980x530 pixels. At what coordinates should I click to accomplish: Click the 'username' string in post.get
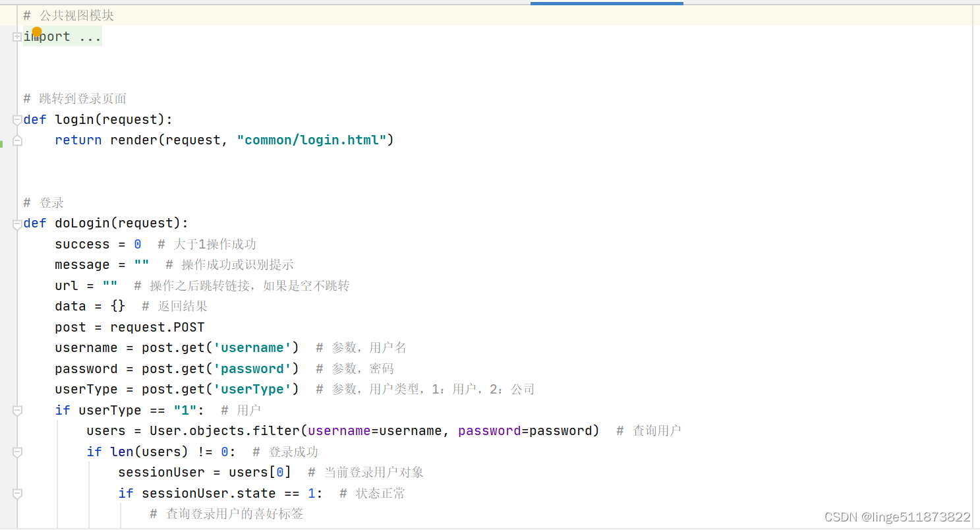(x=252, y=347)
